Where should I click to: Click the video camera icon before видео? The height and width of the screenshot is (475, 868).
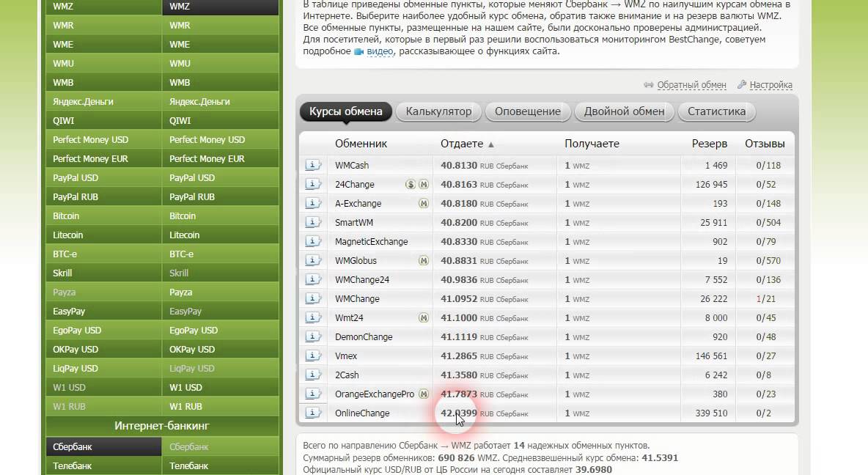pyautogui.click(x=358, y=52)
